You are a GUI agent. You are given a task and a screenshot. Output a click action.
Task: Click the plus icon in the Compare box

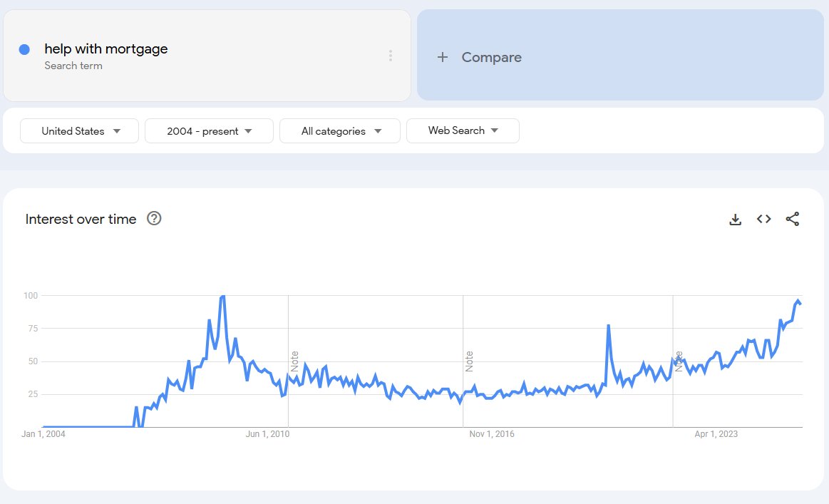[x=443, y=57]
